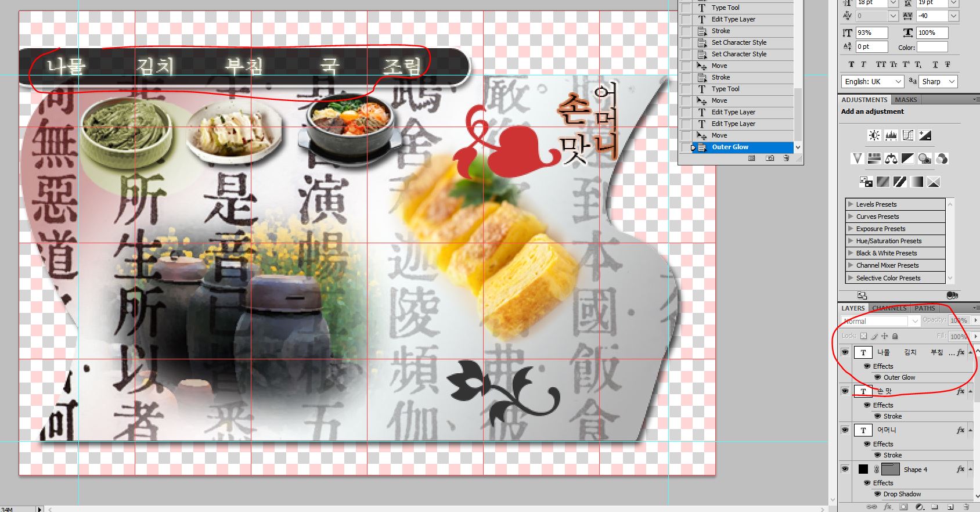
Task: Add a Photo Filter adjustment
Action: 925,158
